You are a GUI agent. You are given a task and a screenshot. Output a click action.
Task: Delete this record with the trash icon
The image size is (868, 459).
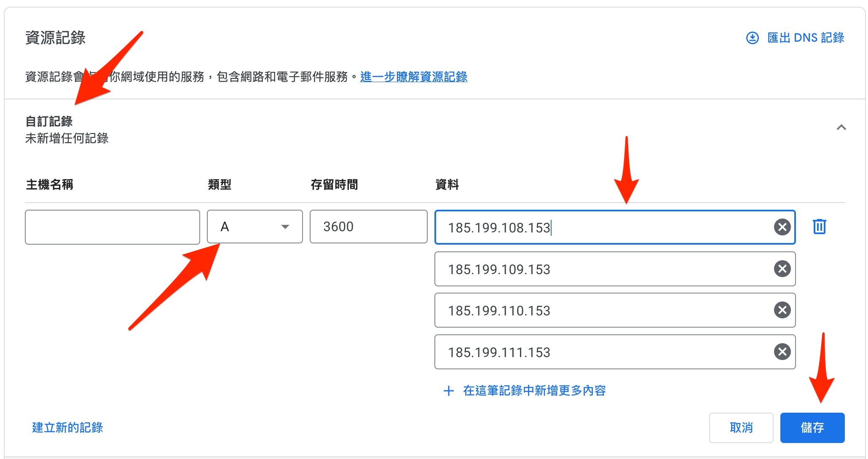819,227
